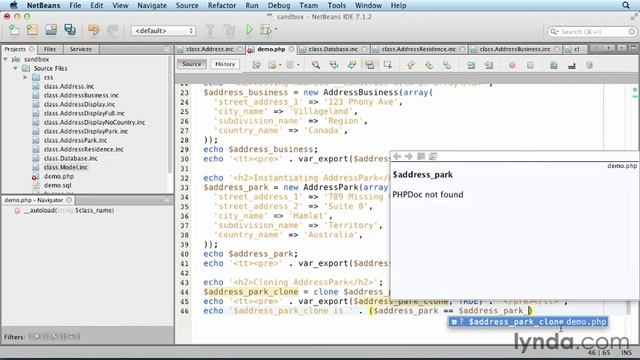640x360 pixels.
Task: Select class.AddressPark.inc in project tree
Action: coord(75,140)
